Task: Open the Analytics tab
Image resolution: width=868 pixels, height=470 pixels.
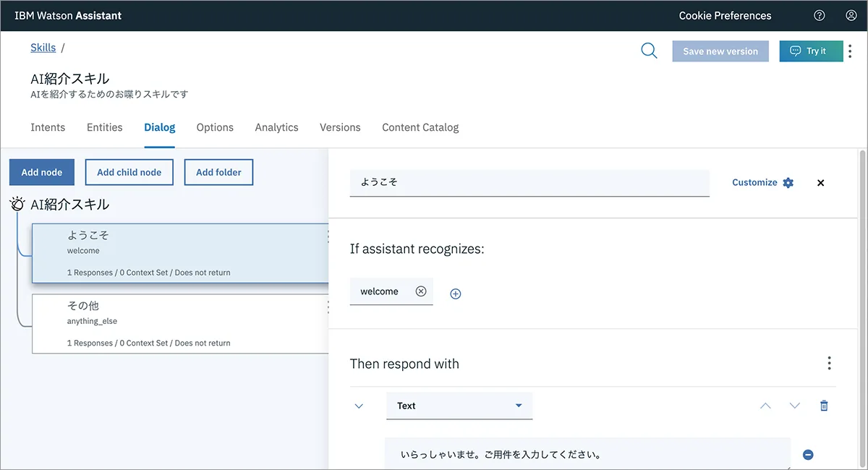Action: [x=276, y=127]
